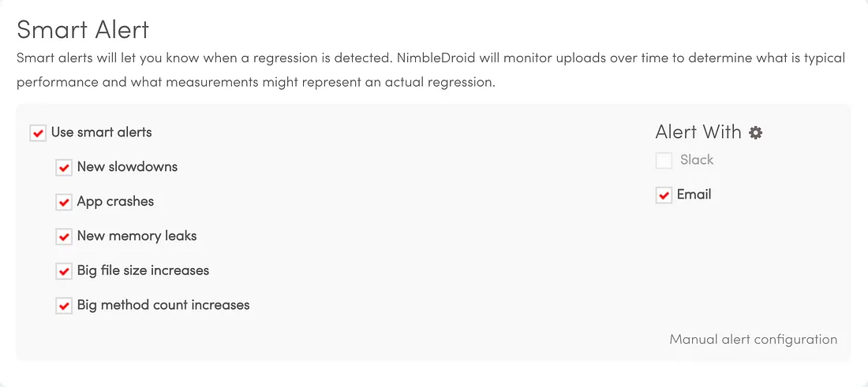Screen dimensions: 868x387
Task: Untick the App crashes checkbox
Action: click(64, 203)
